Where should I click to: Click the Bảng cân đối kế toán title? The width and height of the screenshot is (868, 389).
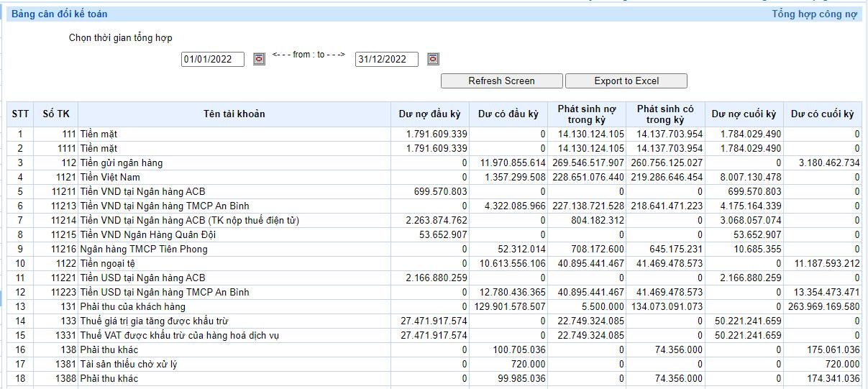(x=60, y=14)
